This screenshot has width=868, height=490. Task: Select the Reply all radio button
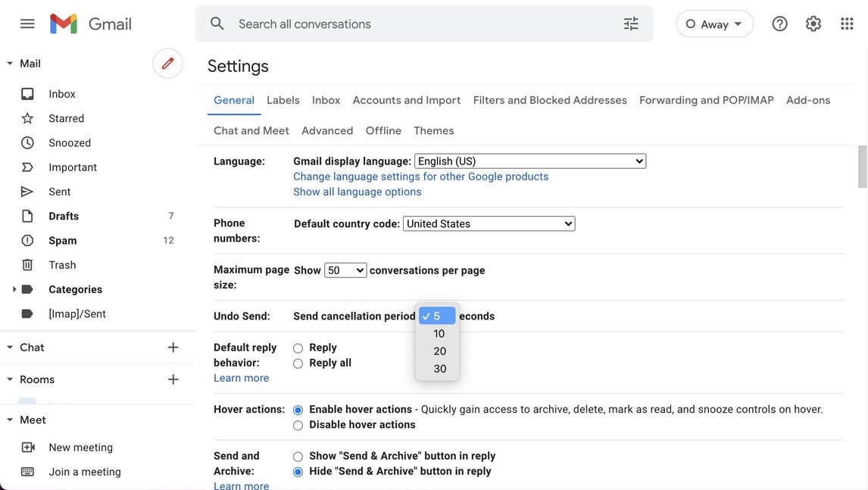[x=298, y=364]
